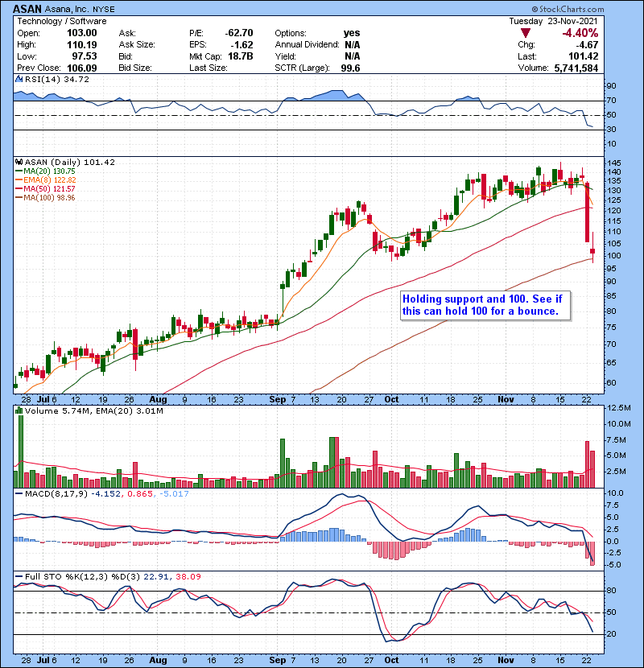Click the volume bars icon beside the Volume label
This screenshot has width=644, height=668.
point(19,410)
